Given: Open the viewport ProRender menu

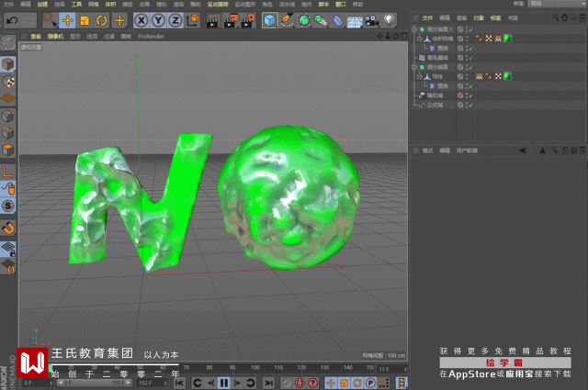Looking at the screenshot, I should pos(151,37).
